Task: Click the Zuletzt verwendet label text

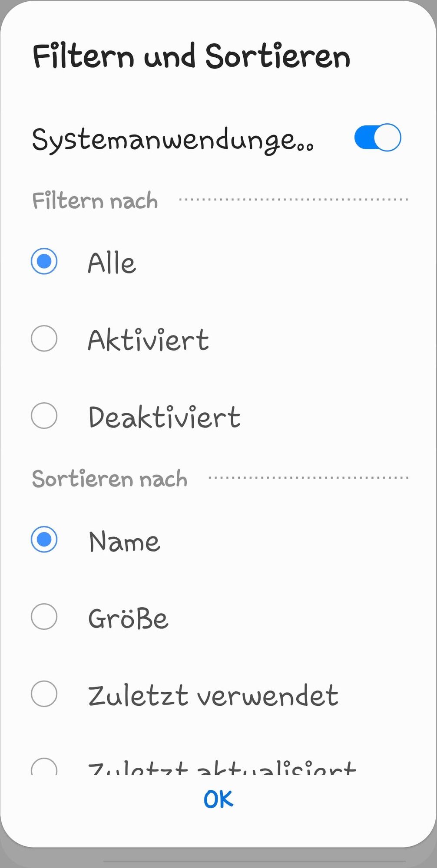Action: [x=213, y=695]
